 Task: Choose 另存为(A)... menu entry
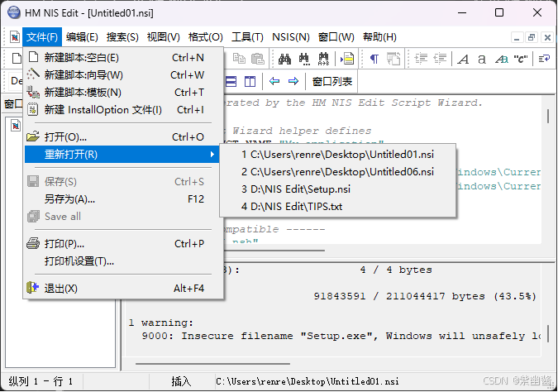coord(123,199)
